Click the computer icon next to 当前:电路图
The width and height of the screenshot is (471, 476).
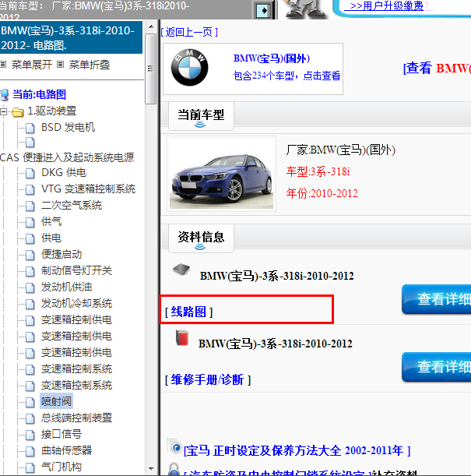[x=5, y=95]
